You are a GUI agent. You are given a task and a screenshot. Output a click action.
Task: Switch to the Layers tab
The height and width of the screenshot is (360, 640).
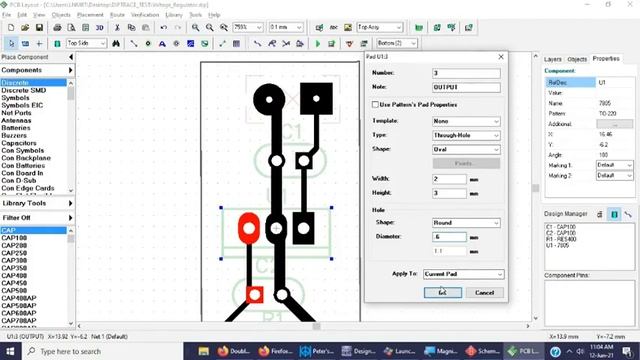tap(553, 59)
